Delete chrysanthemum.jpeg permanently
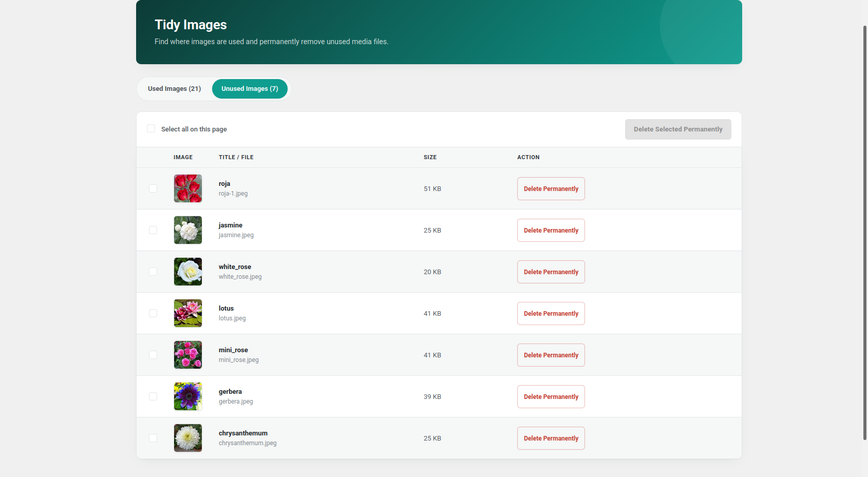Image resolution: width=868 pixels, height=477 pixels. click(551, 438)
